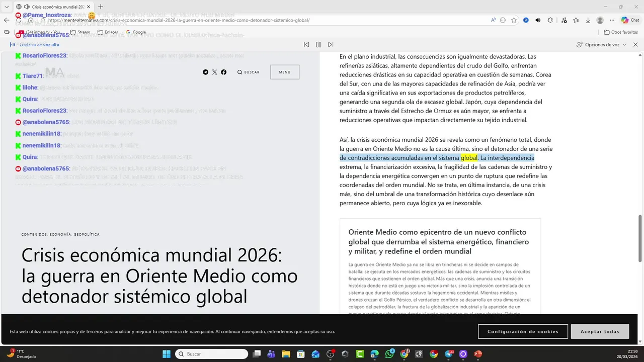The width and height of the screenshot is (644, 362).
Task: Open the inmaq tv YouTube bookmark
Action: pos(39,32)
